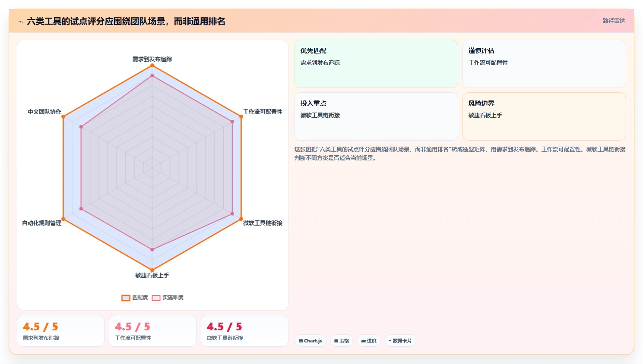Click 需求到发布追踪 text in 优先匹配 card
Image resolution: width=643 pixels, height=364 pixels.
(x=320, y=63)
